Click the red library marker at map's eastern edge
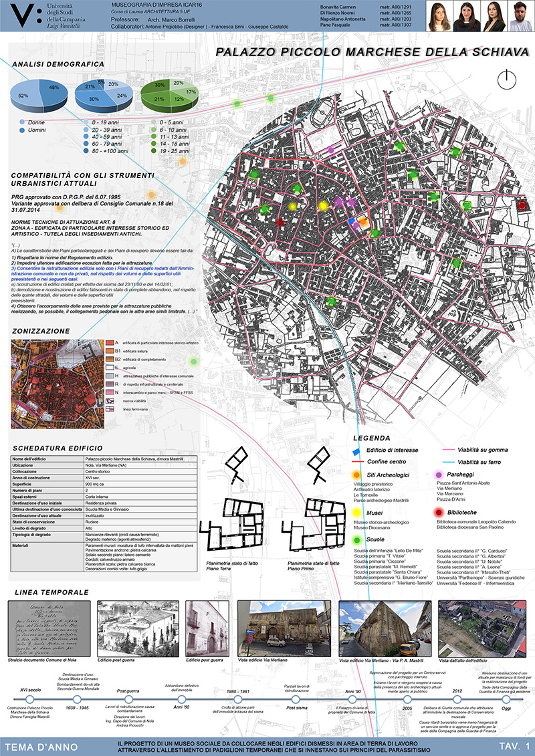The width and height of the screenshot is (535, 756). (522, 205)
